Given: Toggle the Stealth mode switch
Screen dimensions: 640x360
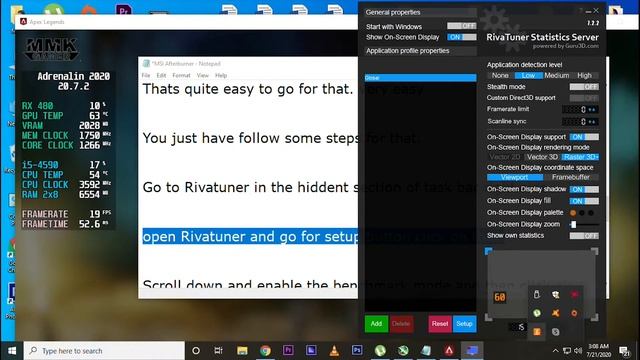Looking at the screenshot, I should point(584,87).
